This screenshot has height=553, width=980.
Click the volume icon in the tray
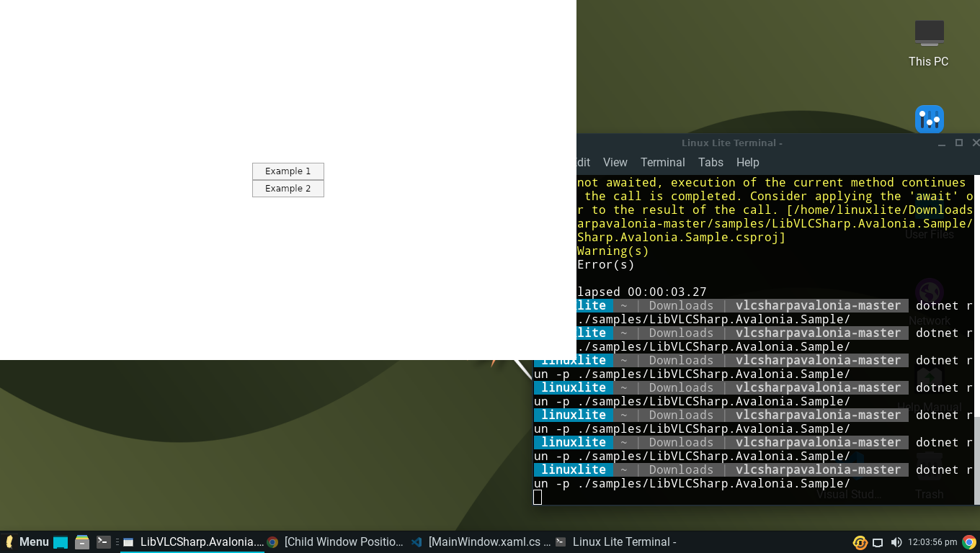(x=896, y=542)
